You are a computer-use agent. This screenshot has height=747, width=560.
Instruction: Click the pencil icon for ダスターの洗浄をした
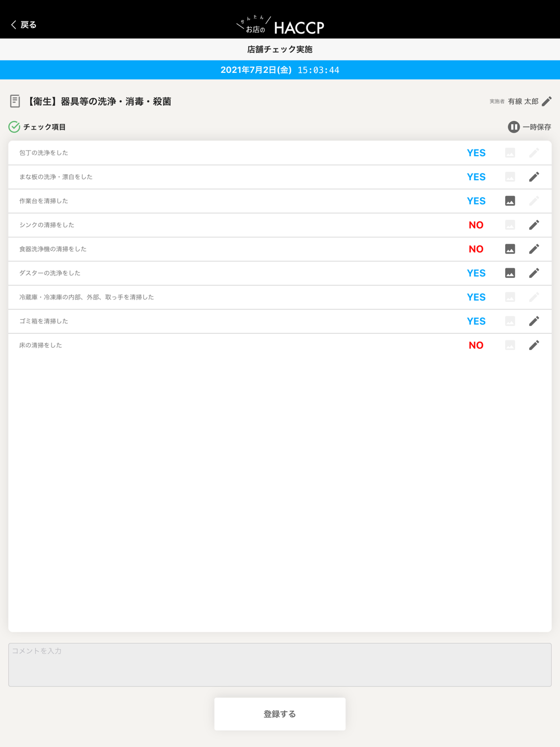pos(534,273)
